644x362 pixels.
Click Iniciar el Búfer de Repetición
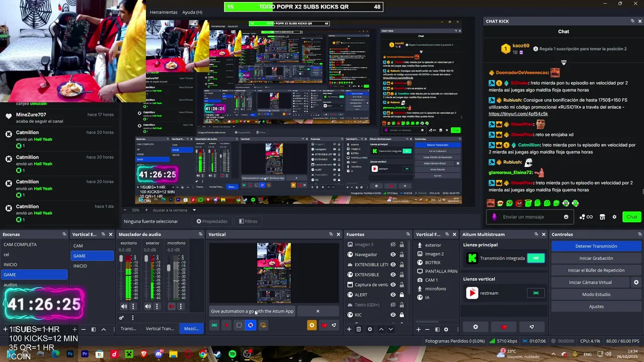click(596, 270)
